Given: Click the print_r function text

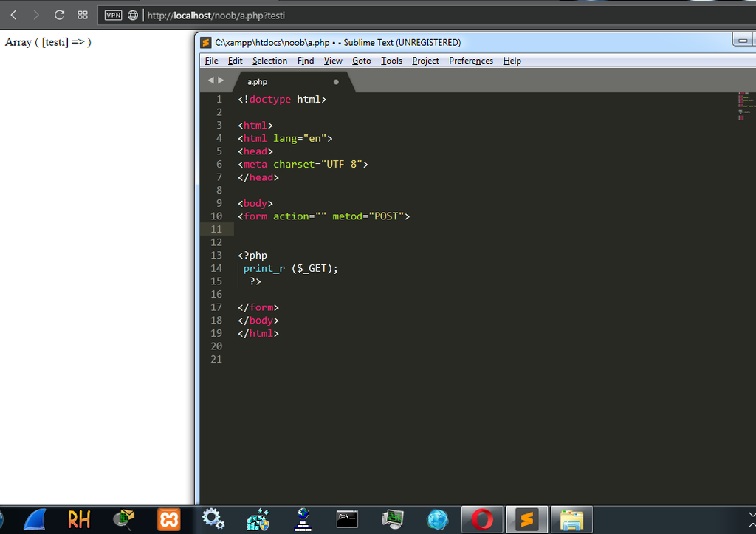Looking at the screenshot, I should click(x=264, y=268).
